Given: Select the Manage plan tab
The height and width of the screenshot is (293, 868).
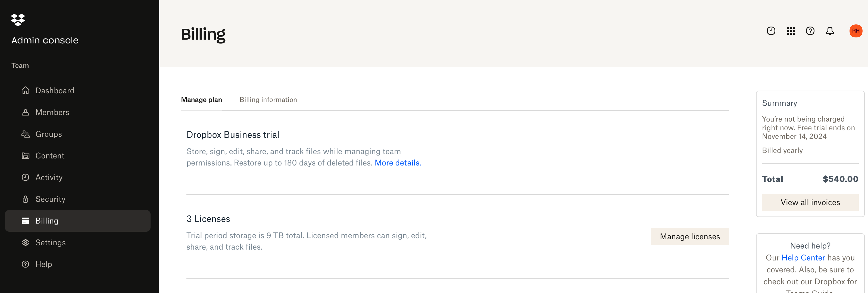Looking at the screenshot, I should point(201,100).
